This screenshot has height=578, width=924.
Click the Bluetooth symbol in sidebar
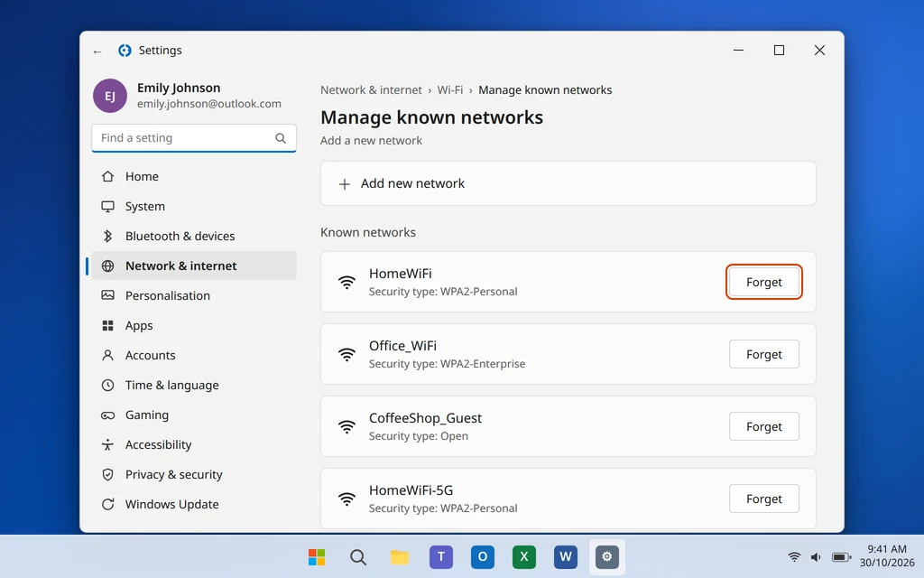click(108, 236)
